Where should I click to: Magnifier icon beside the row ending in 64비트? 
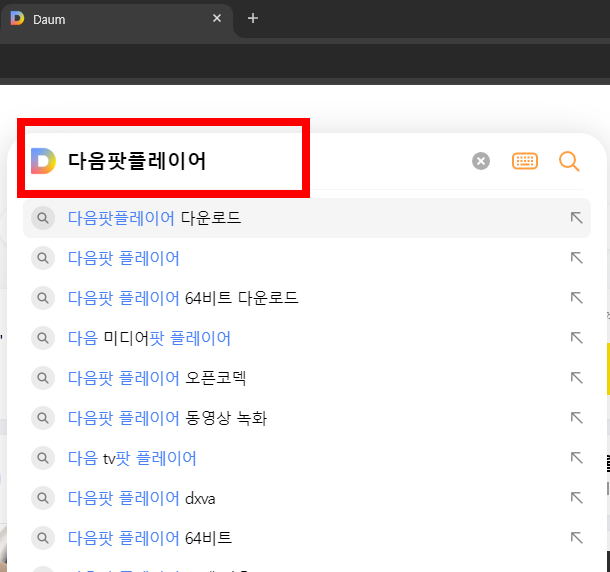coord(43,538)
